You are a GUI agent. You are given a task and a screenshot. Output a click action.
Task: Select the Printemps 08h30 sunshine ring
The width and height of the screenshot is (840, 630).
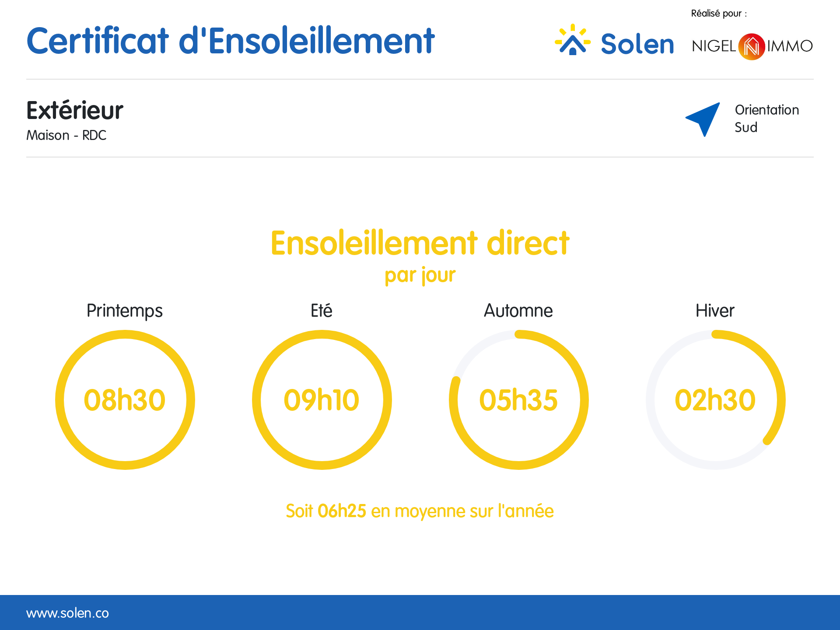[x=125, y=400]
